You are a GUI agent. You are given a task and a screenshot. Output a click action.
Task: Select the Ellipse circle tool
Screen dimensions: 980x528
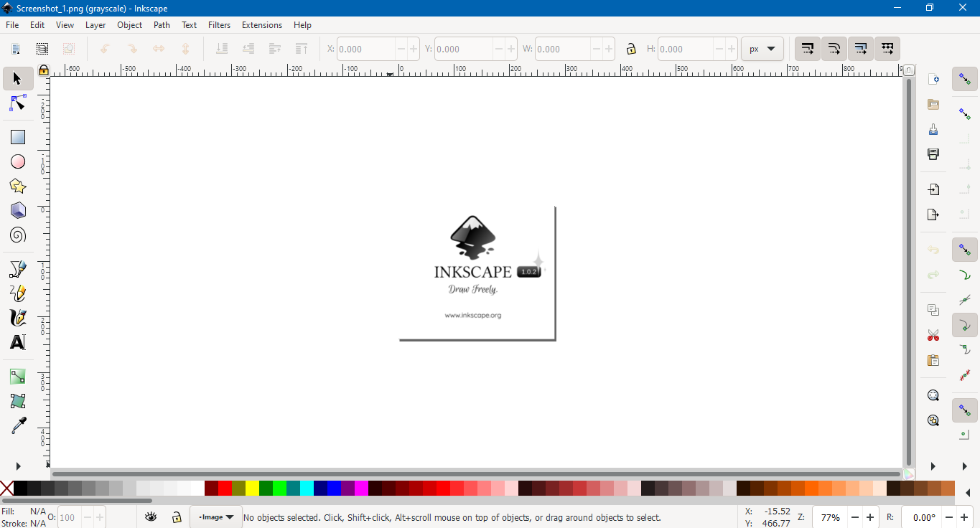pos(18,161)
